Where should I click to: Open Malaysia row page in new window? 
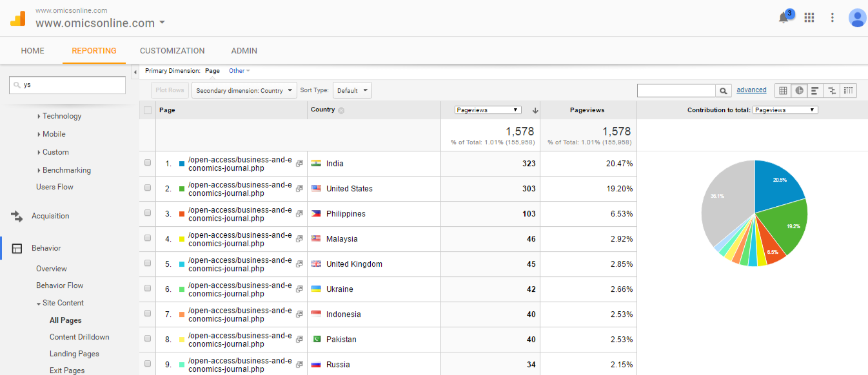point(299,239)
